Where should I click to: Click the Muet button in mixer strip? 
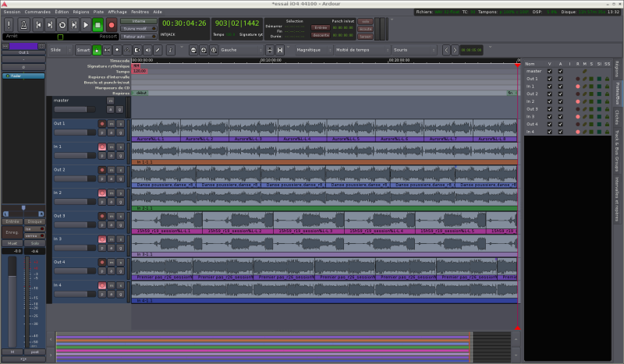click(12, 242)
